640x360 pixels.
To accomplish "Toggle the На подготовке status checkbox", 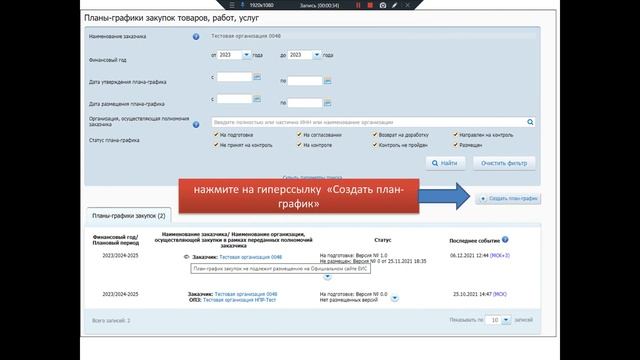I will point(216,134).
